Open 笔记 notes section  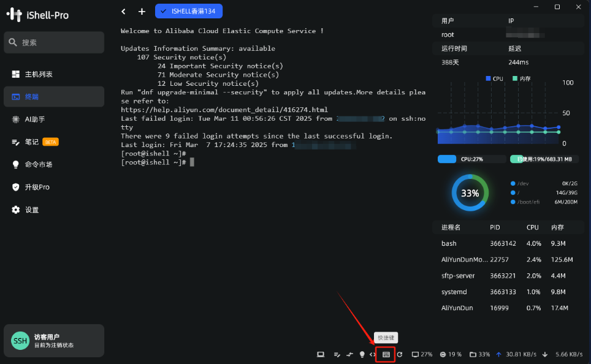tap(54, 142)
